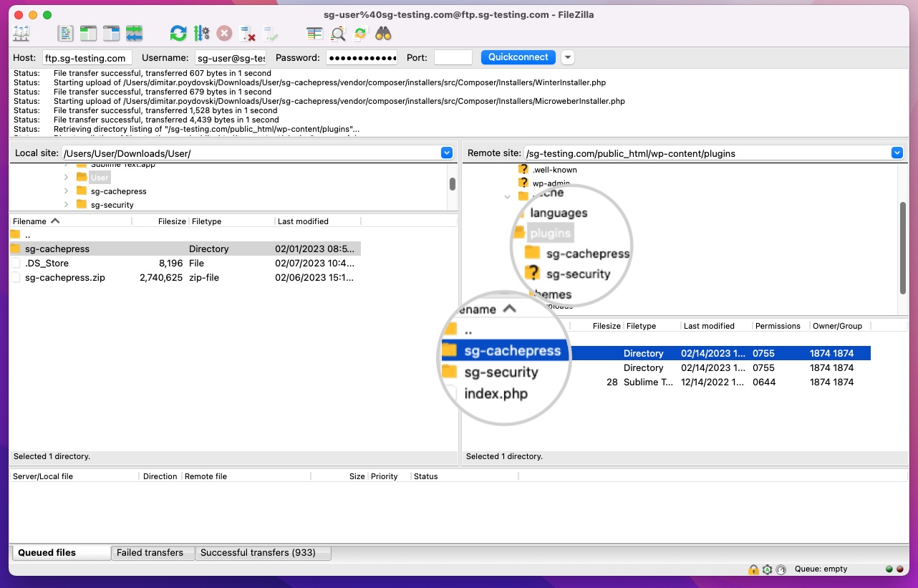Select .DS_Store in local file list
918x588 pixels.
point(185,264)
